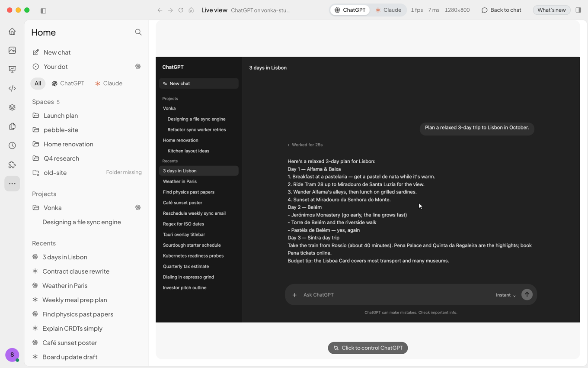Open the Q4 research space
588x368 pixels.
tap(87, 158)
